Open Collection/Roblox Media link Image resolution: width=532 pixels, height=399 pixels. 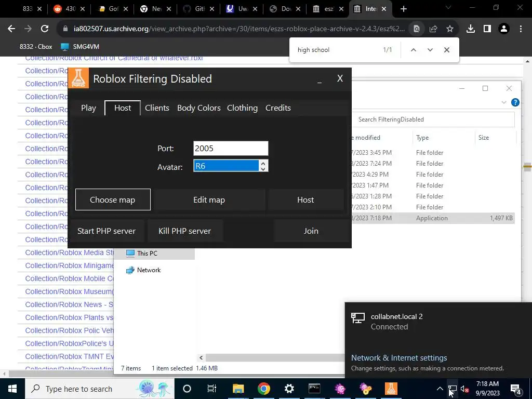pyautogui.click(x=69, y=253)
